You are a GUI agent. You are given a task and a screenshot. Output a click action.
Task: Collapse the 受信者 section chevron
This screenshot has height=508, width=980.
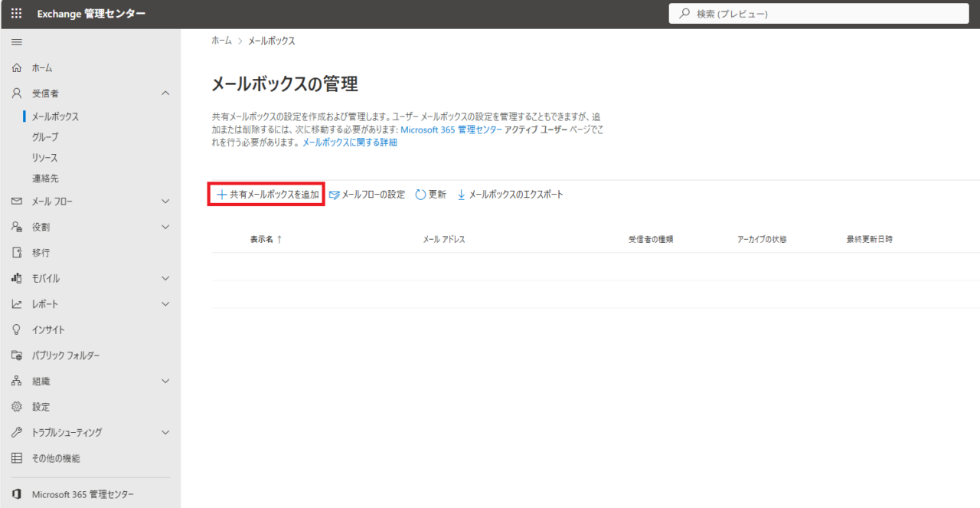pyautogui.click(x=166, y=93)
